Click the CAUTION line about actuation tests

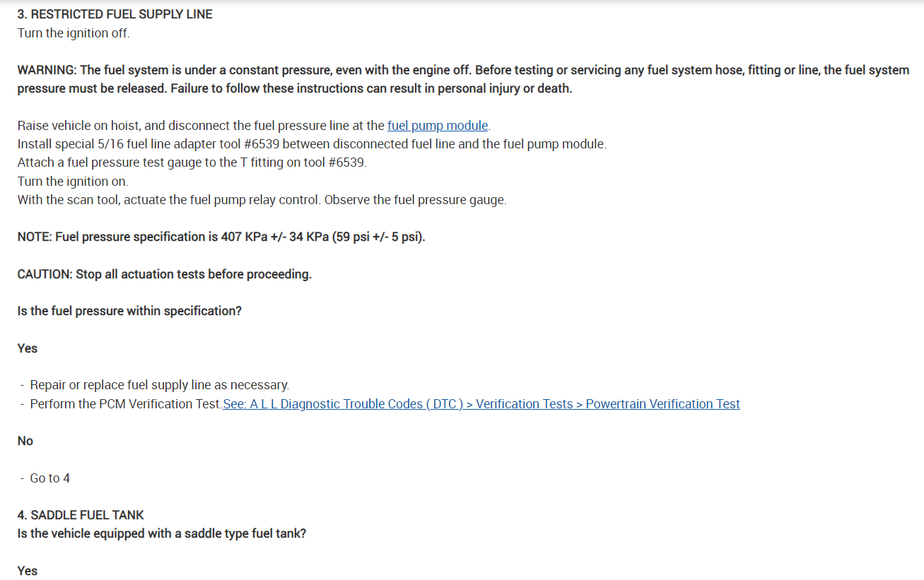coord(164,274)
